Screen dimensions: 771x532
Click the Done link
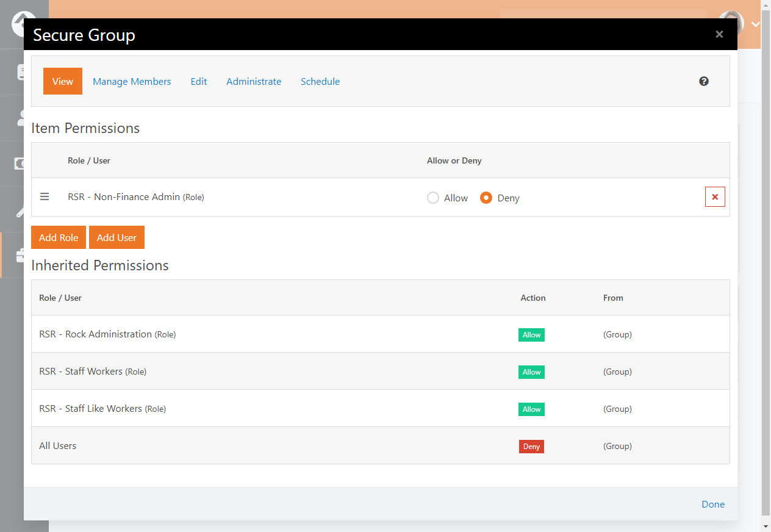pos(713,504)
